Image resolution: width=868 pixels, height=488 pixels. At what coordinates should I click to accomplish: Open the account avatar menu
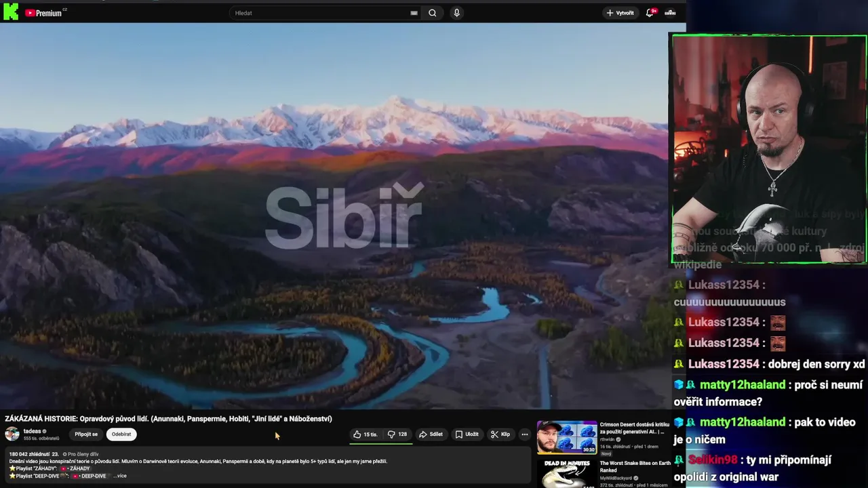pyautogui.click(x=670, y=13)
